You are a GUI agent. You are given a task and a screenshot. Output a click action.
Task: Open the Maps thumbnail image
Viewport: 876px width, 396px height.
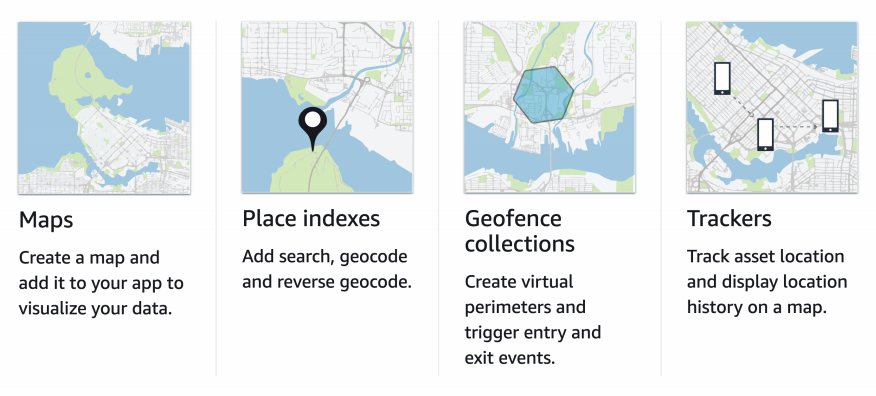104,108
